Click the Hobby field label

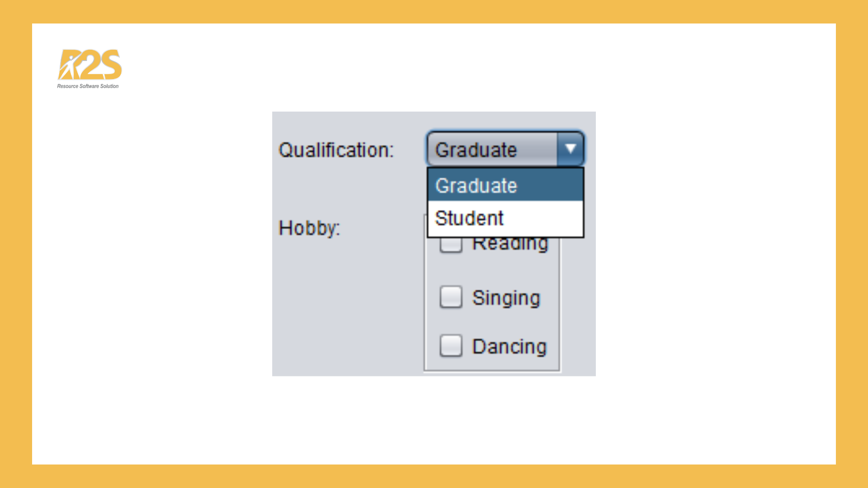[309, 228]
